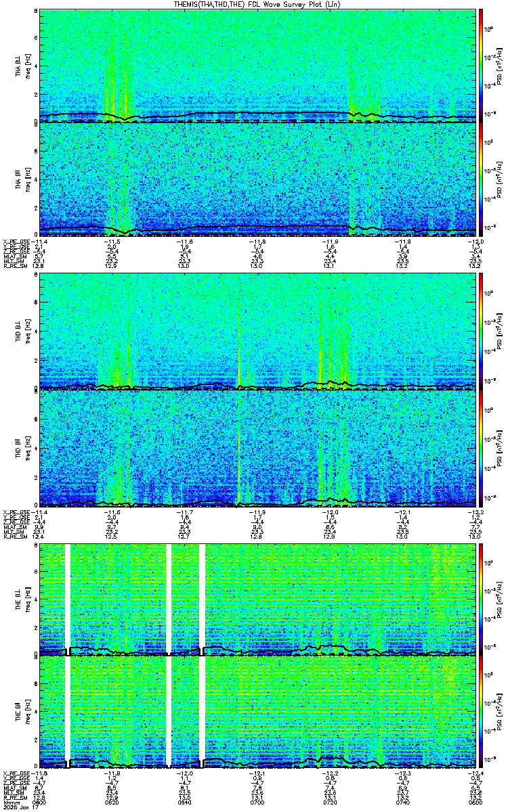
Task: Click the "THE B⊥" axis label
Action: (x=18, y=599)
